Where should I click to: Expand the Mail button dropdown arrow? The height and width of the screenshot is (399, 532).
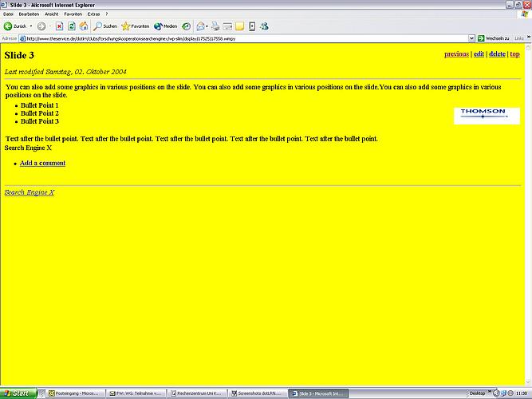(x=207, y=26)
